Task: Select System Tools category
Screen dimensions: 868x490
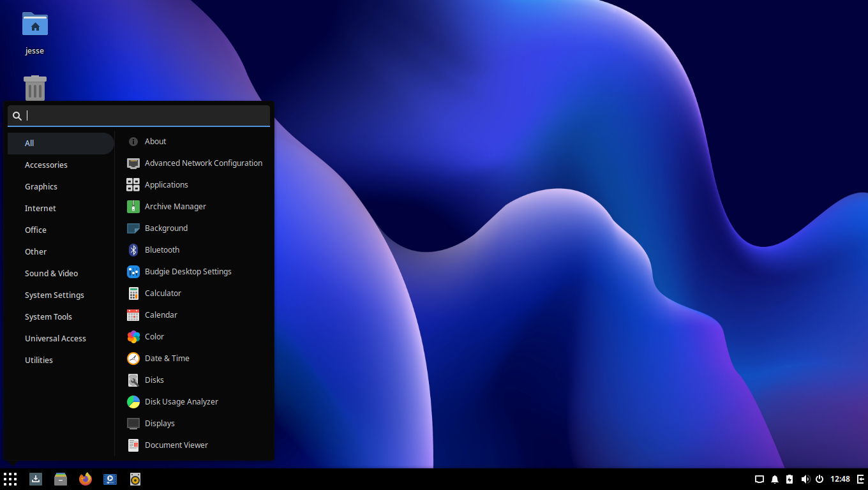Action: [61, 317]
